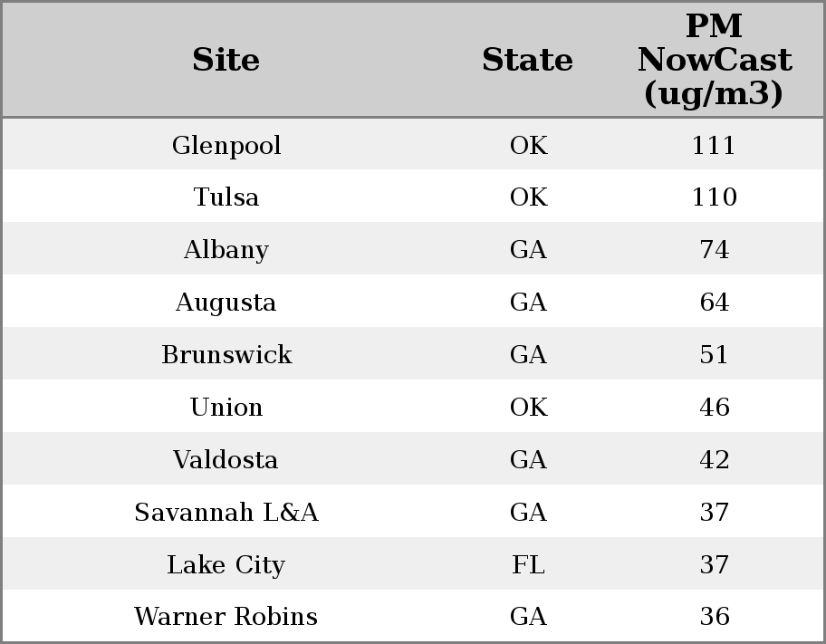Select the Brunswick site cell
Image resolution: width=826 pixels, height=644 pixels.
(226, 355)
